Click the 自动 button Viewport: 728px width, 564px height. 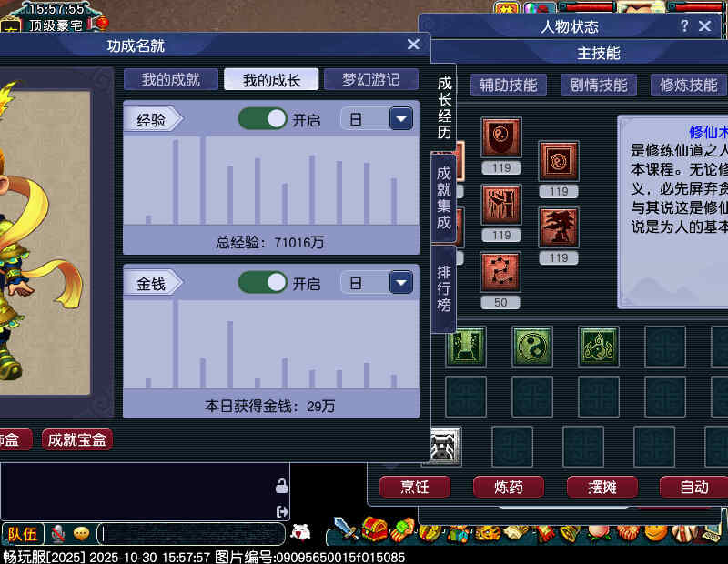coord(694,487)
